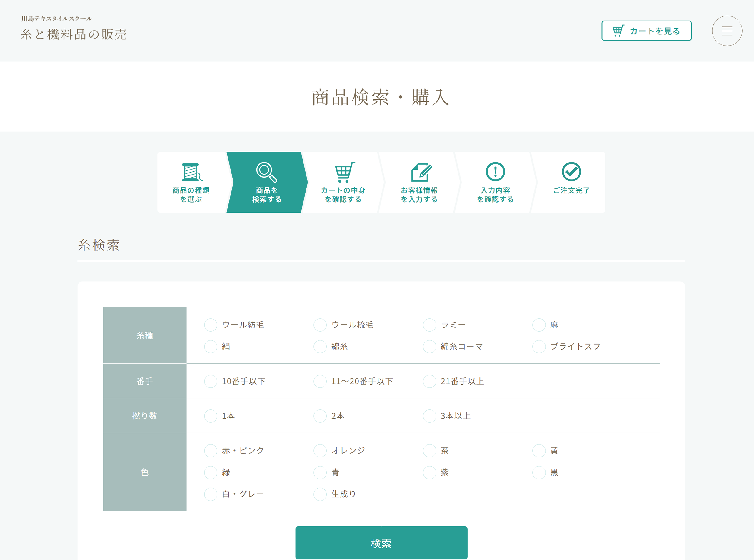Select the 黒 color option

tap(539, 472)
